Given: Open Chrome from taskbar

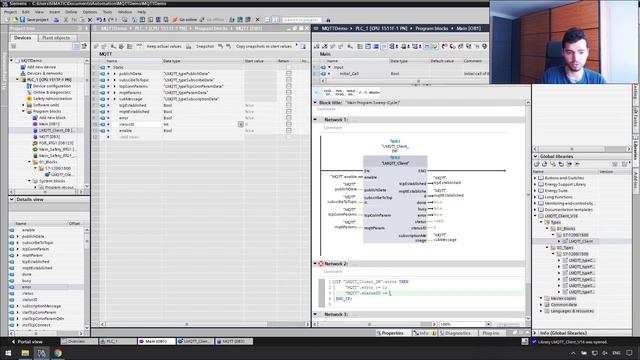Looking at the screenshot, I should tap(58, 353).
